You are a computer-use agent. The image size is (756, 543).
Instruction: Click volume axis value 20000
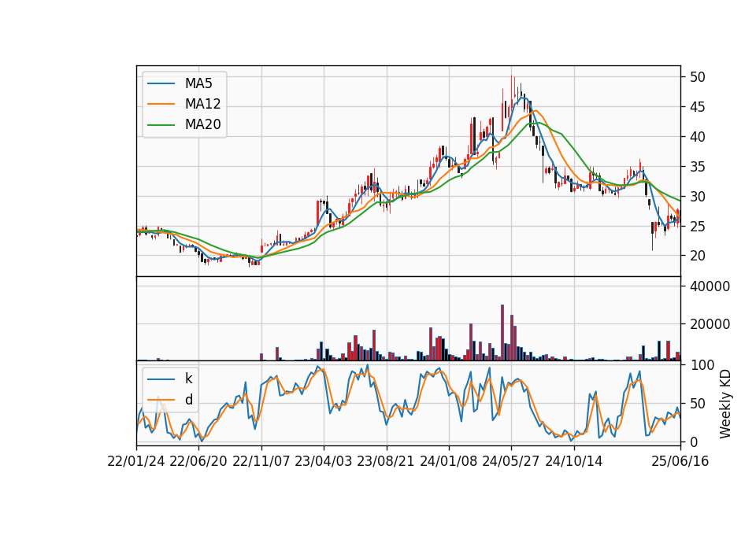click(710, 324)
